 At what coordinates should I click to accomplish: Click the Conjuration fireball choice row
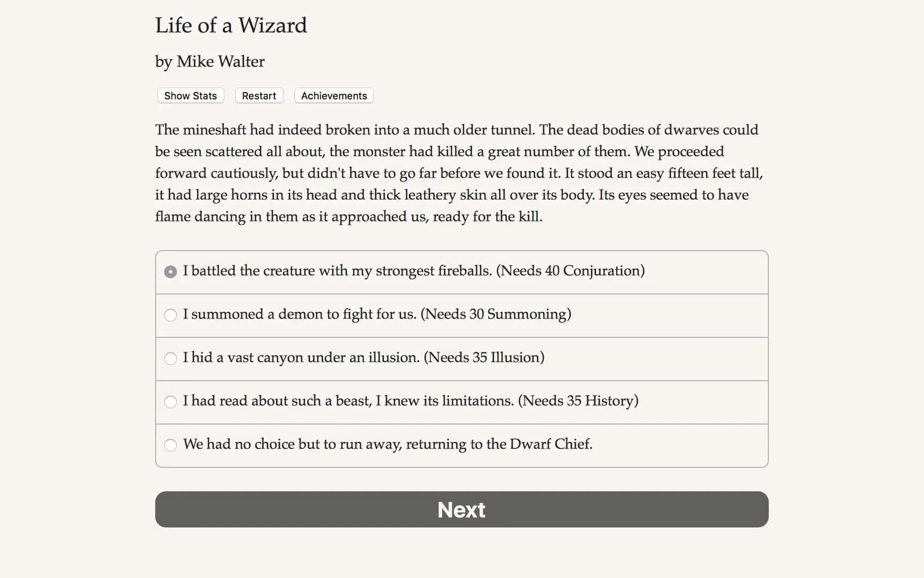(x=461, y=271)
